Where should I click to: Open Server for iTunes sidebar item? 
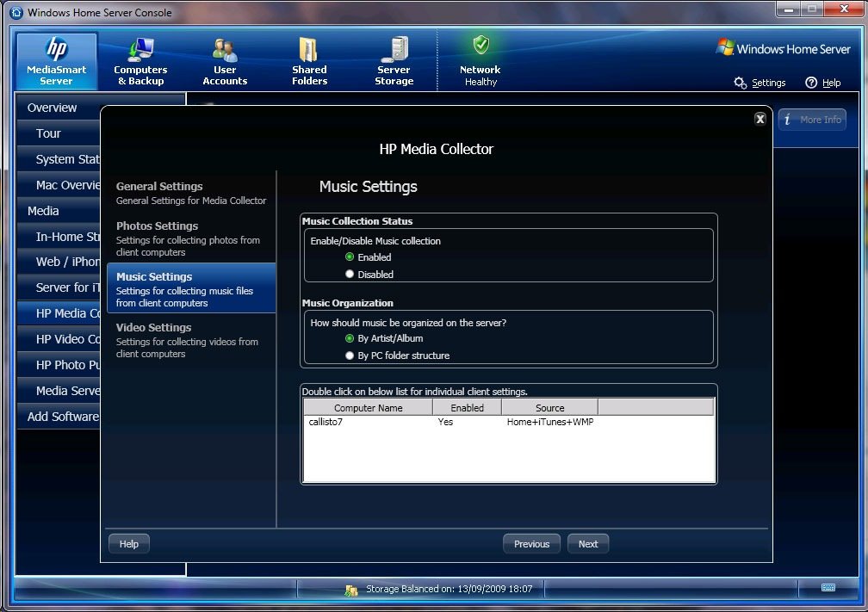pos(59,287)
